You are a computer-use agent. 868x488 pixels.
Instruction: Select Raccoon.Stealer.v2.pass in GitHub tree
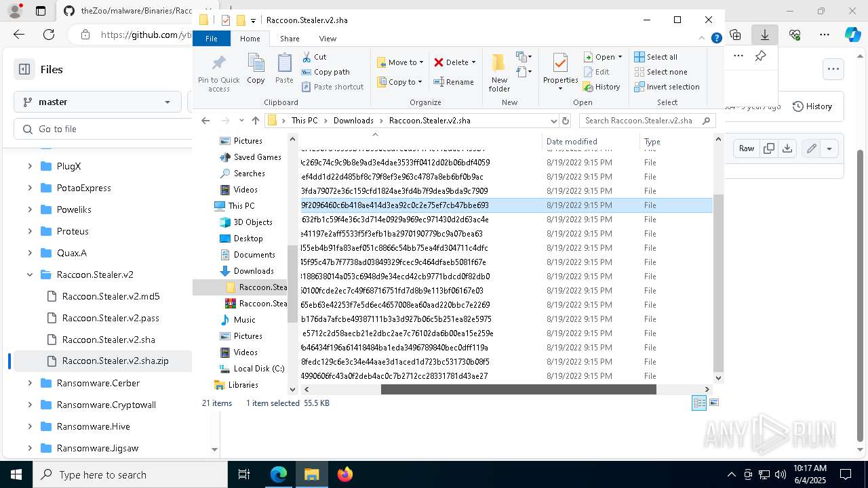111,318
